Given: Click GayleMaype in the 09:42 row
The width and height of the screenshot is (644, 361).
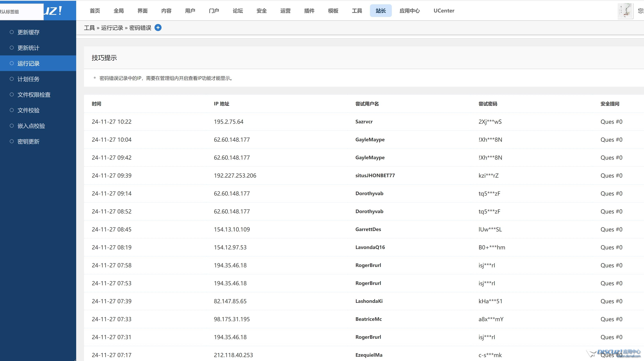Looking at the screenshot, I should [x=370, y=158].
